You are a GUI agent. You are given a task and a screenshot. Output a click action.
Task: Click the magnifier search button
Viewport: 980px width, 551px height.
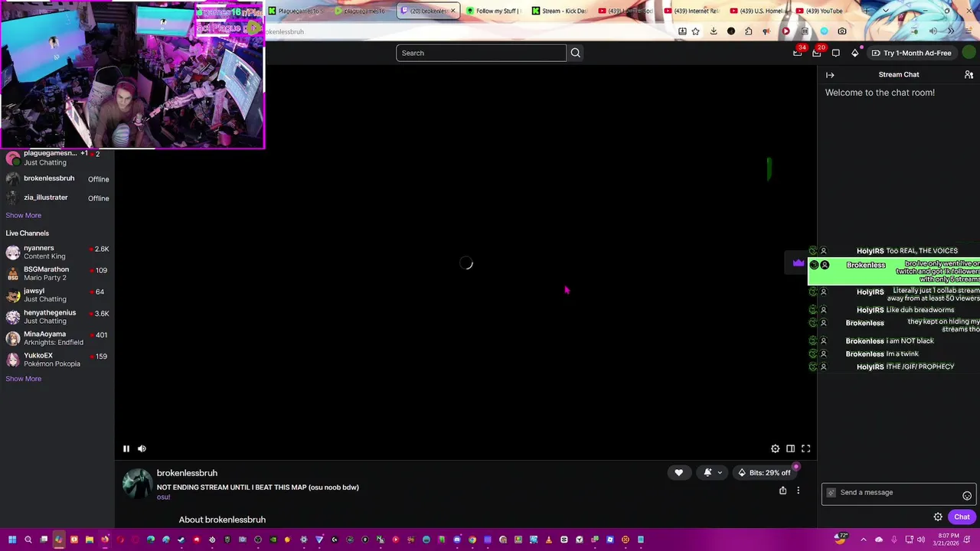tap(576, 53)
